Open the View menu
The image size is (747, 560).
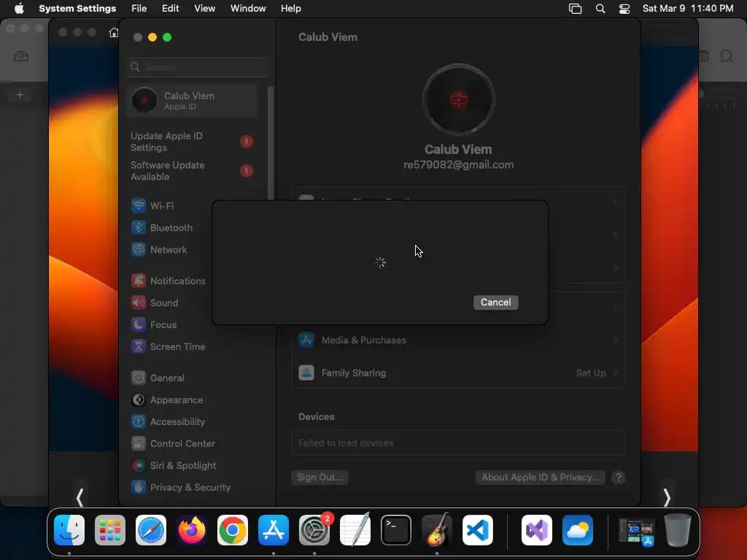pyautogui.click(x=204, y=8)
